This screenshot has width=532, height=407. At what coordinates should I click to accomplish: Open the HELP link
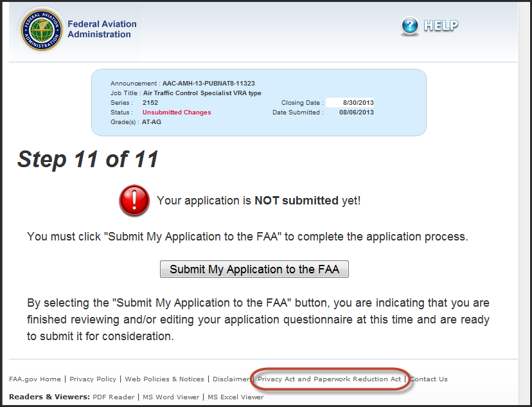(441, 26)
